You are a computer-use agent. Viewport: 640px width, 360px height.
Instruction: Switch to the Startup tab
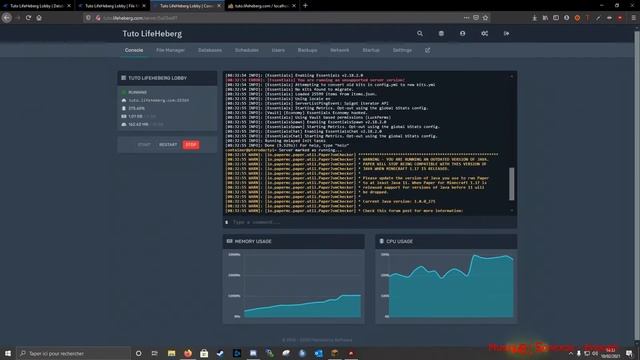[371, 50]
